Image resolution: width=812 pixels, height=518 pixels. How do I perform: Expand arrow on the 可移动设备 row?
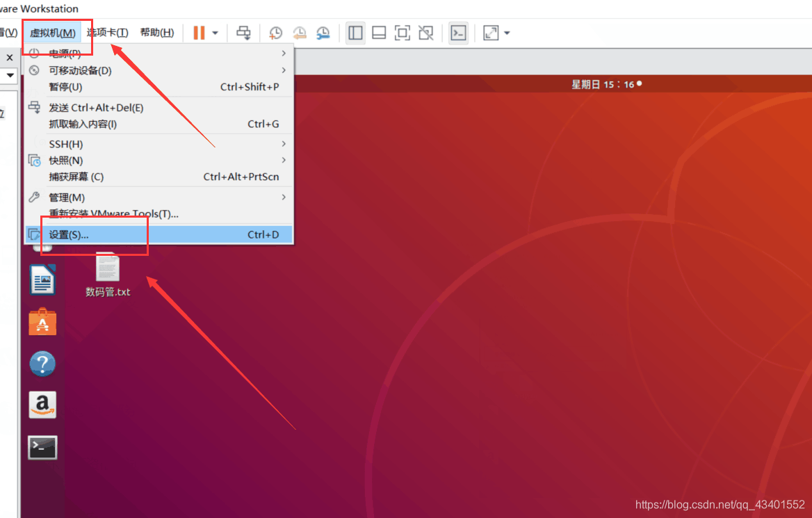[284, 70]
